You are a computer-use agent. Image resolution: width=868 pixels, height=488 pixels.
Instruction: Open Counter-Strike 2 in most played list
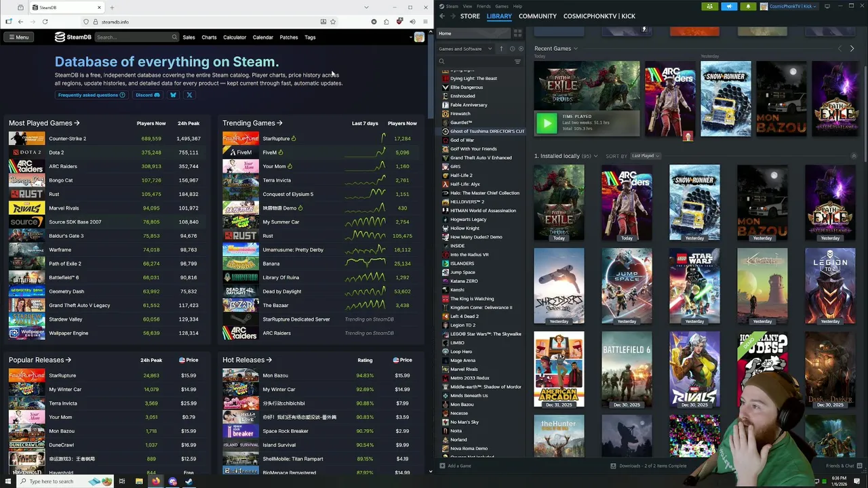(x=67, y=138)
